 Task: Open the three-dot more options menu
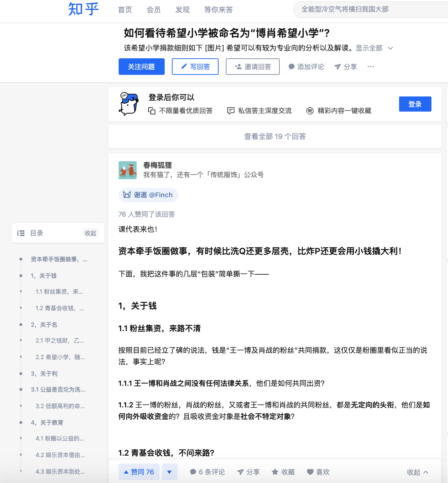371,67
